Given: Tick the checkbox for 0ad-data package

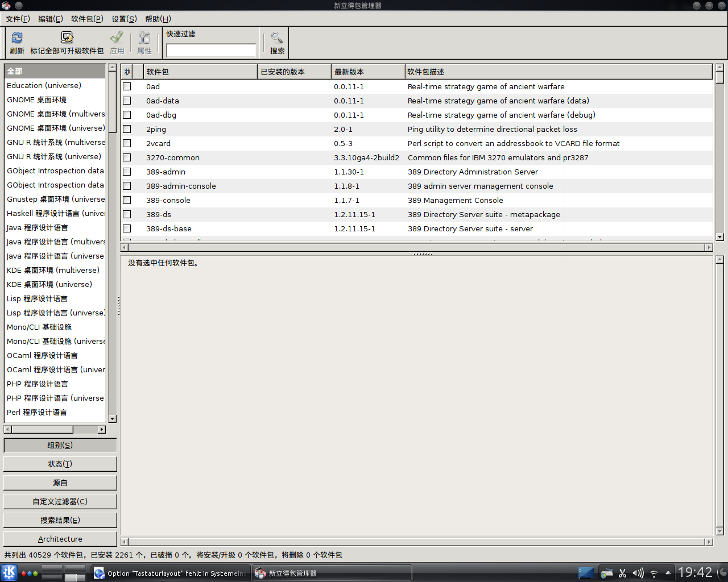Looking at the screenshot, I should (x=127, y=101).
